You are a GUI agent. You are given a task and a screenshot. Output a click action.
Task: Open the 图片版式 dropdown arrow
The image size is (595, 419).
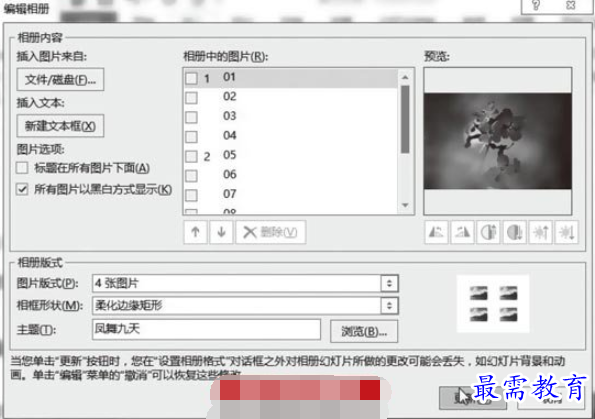(389, 284)
